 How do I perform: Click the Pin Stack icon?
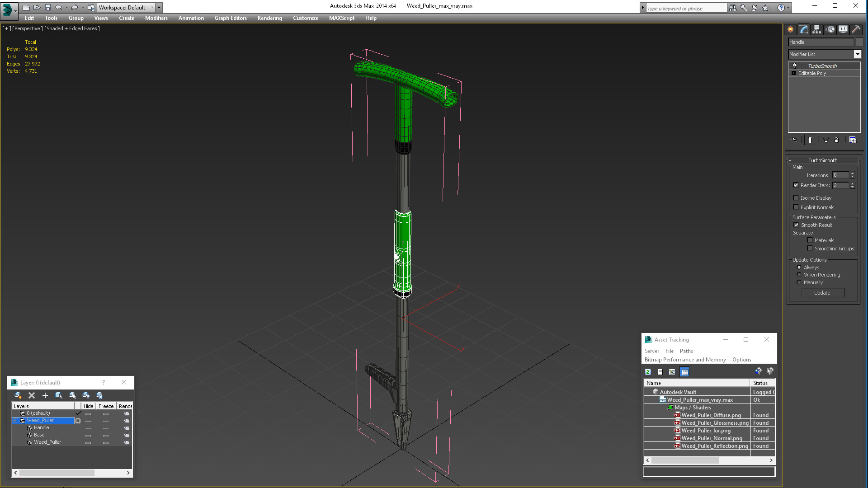coord(794,140)
